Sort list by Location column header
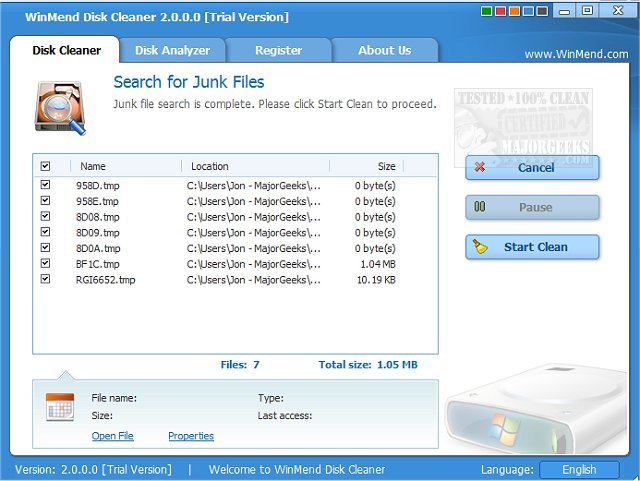This screenshot has height=481, width=640. [256, 166]
